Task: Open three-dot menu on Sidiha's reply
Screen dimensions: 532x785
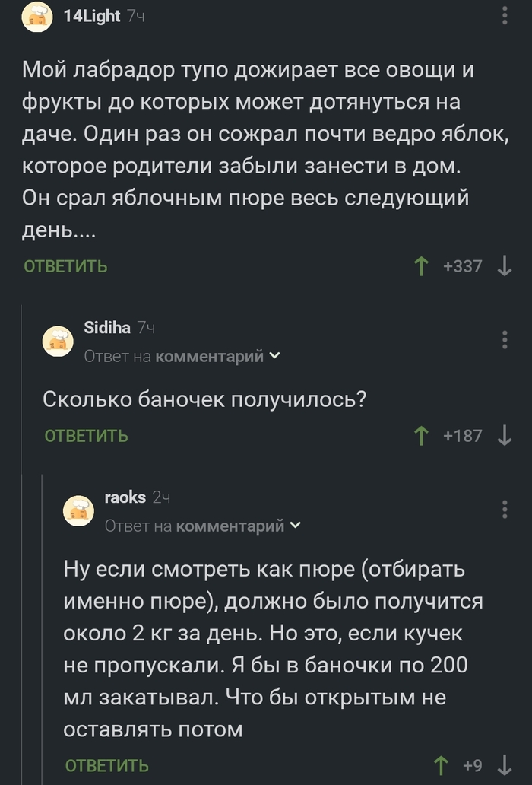Action: tap(505, 340)
